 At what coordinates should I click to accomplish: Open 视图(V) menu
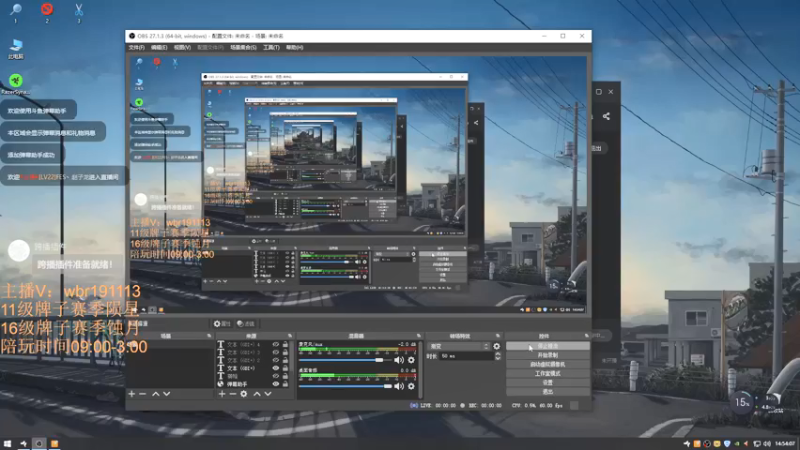click(182, 47)
